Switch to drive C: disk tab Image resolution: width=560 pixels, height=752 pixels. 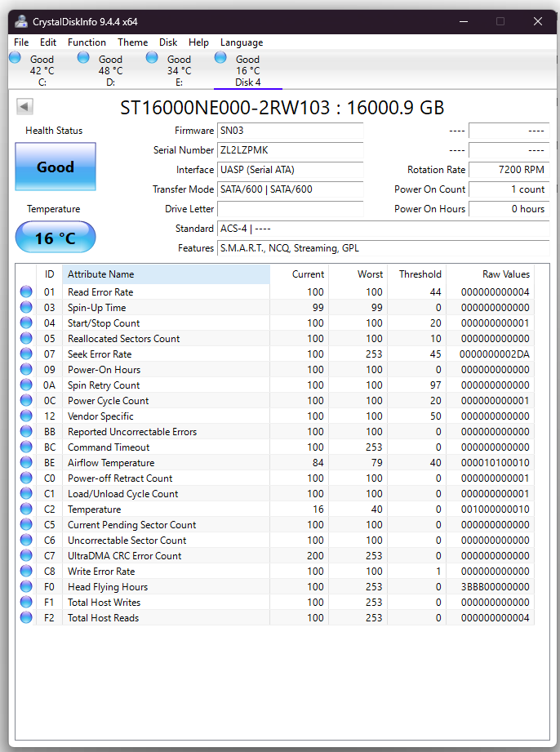pos(42,70)
